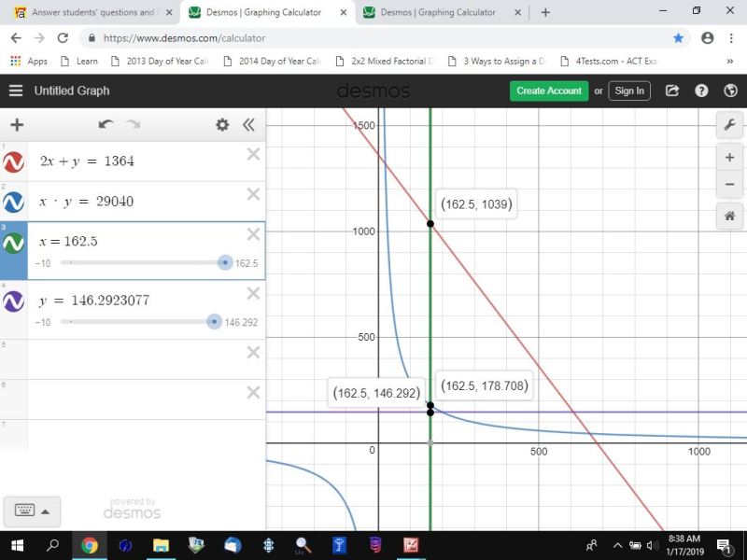Open the 2013 Day of Year Cal bookmark
747x560 pixels.
(160, 61)
